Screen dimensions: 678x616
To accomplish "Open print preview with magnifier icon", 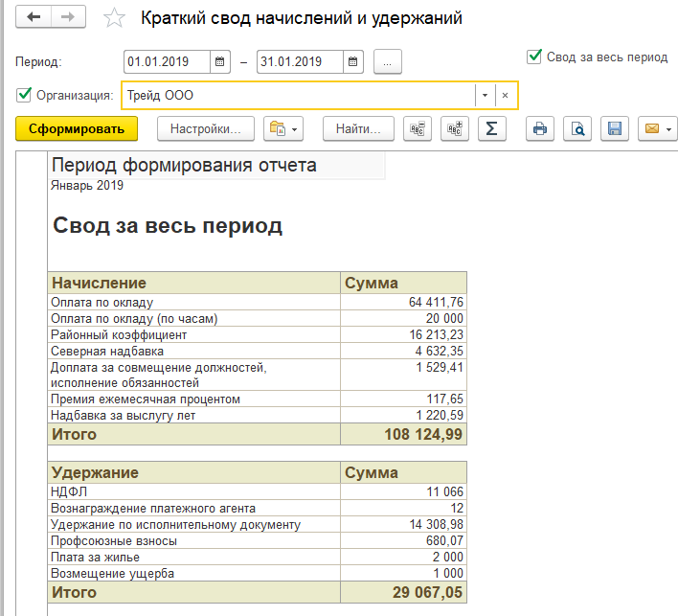I will tap(577, 128).
